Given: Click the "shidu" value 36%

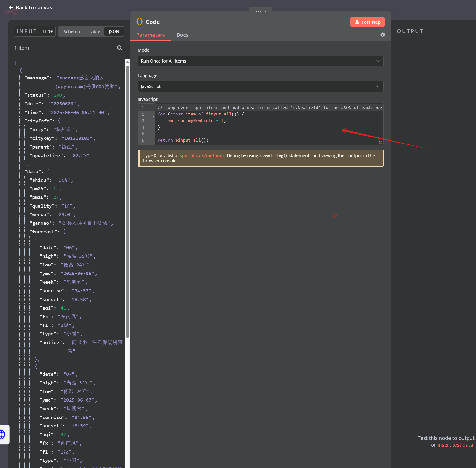Looking at the screenshot, I should pos(63,180).
